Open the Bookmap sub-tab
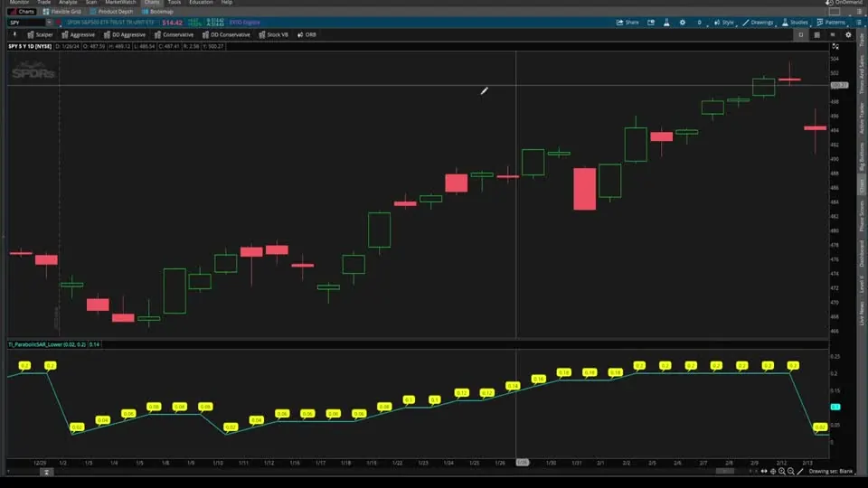The image size is (868, 488). 157,12
